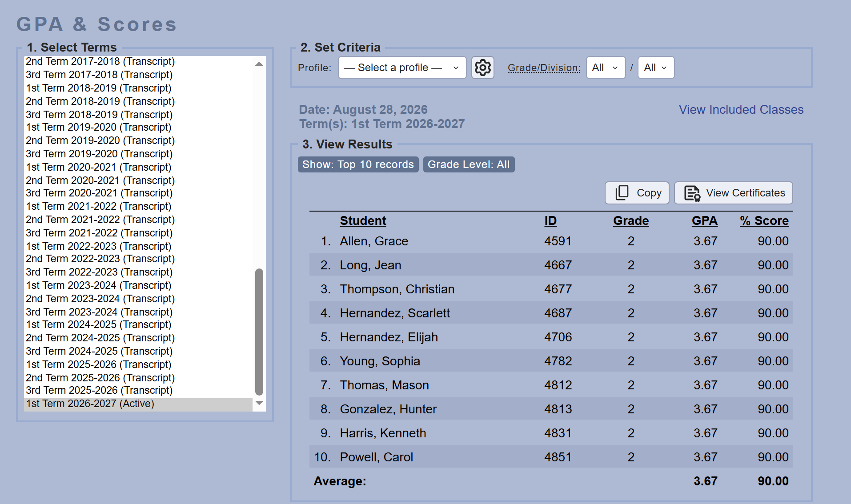
Task: Open the Select a profile dropdown
Action: [402, 68]
